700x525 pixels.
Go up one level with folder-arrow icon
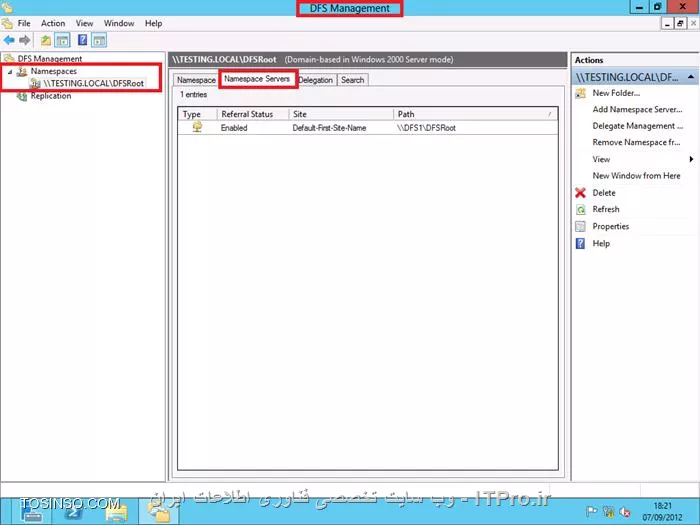click(x=46, y=41)
